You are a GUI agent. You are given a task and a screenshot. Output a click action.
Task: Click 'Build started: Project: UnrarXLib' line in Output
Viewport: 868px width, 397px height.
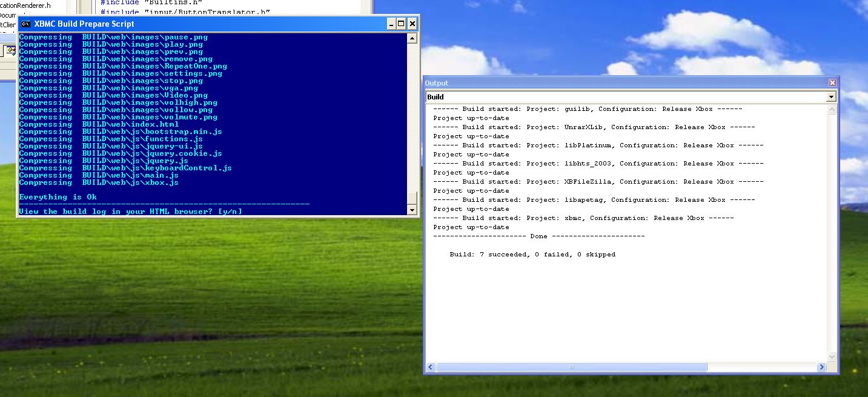coord(594,127)
